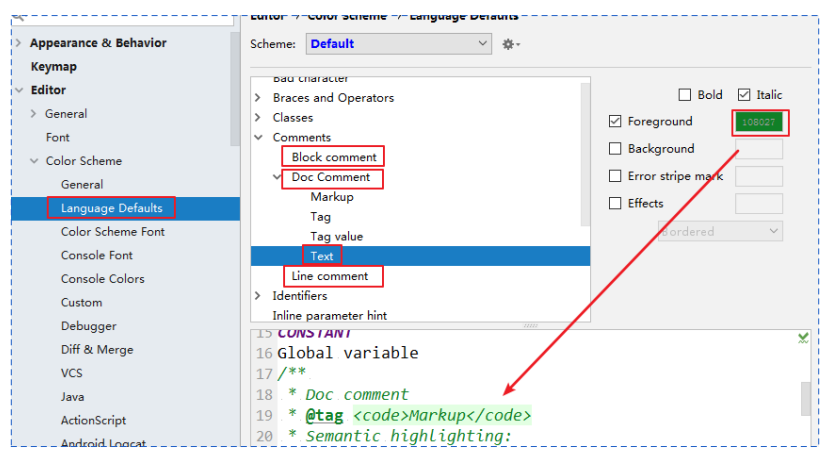This screenshot has width=840, height=454.
Task: Select Line comment in attributes list
Action: point(330,276)
